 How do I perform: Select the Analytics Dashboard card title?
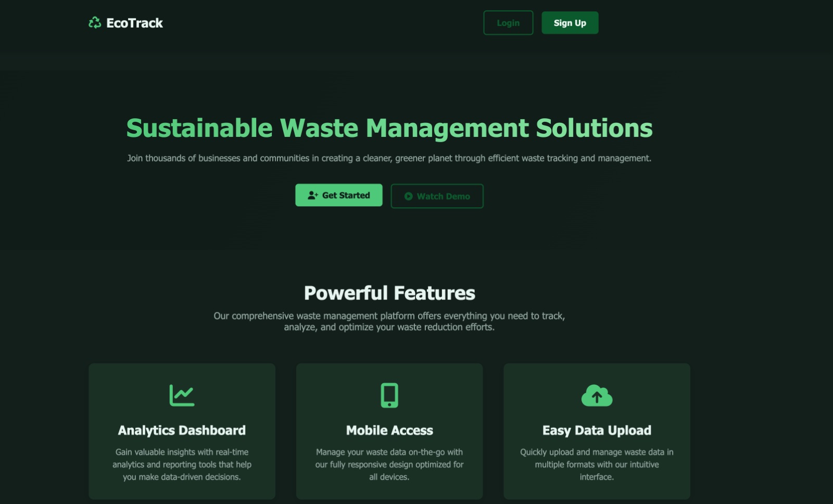point(182,431)
